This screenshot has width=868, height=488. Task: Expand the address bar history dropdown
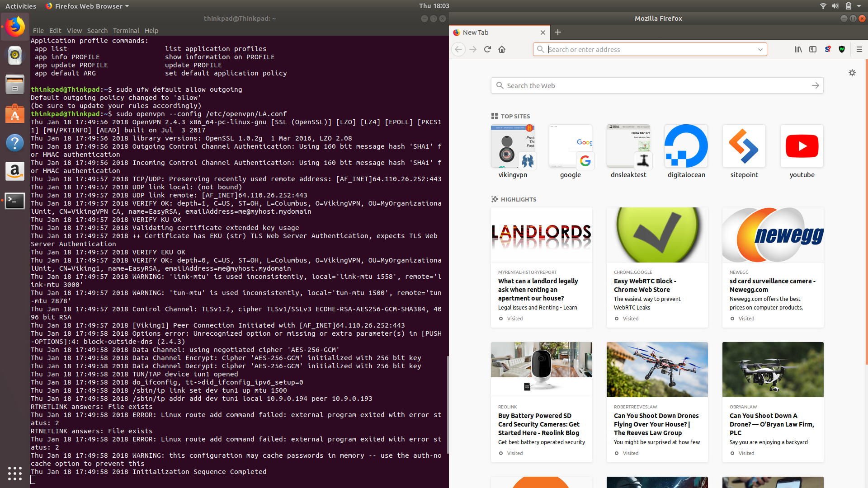pyautogui.click(x=760, y=49)
